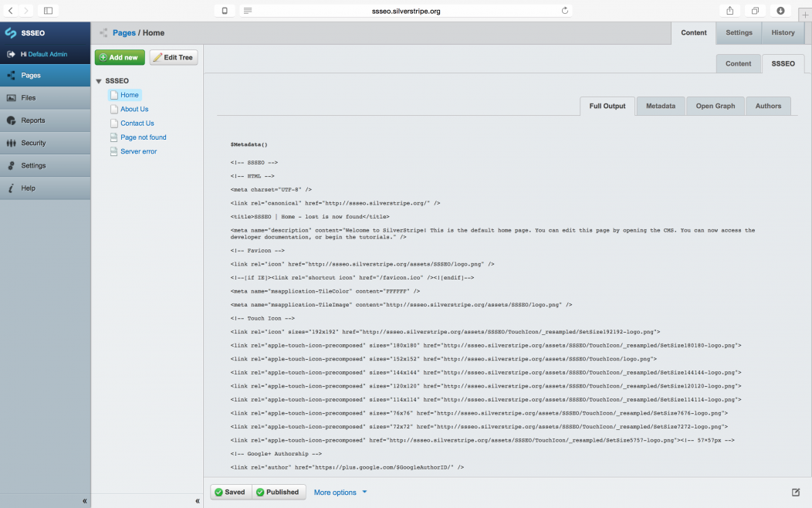This screenshot has height=508, width=812.
Task: Collapse the main CMS menu sidebar
Action: click(84, 501)
